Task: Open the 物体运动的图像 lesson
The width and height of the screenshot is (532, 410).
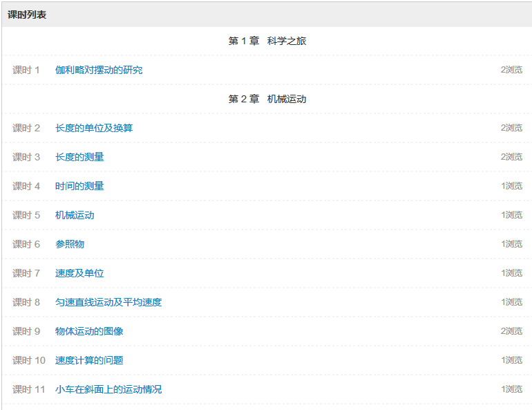Action: [89, 331]
